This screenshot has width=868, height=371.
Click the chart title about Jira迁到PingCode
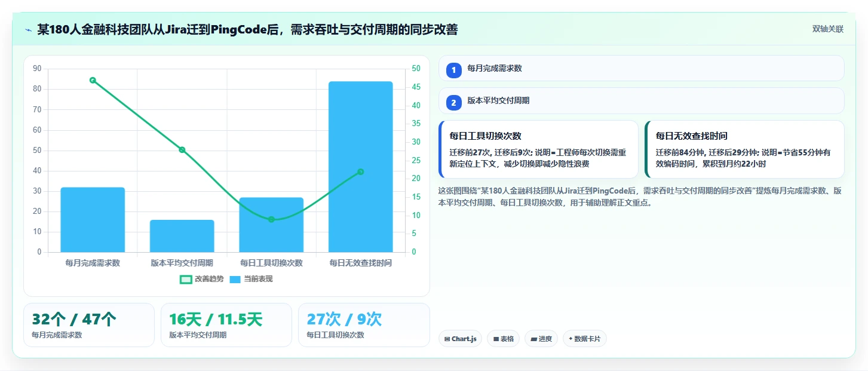click(x=247, y=29)
